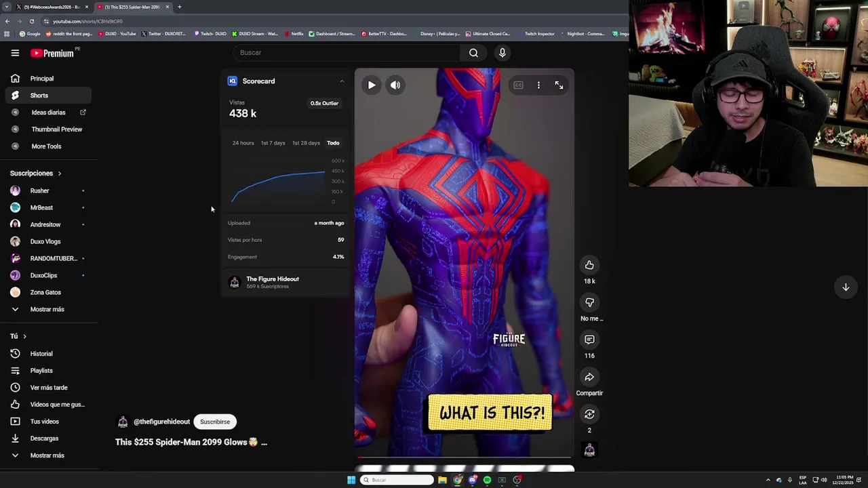Image resolution: width=868 pixels, height=488 pixels.
Task: Show more items below Descargas
Action: (47, 455)
